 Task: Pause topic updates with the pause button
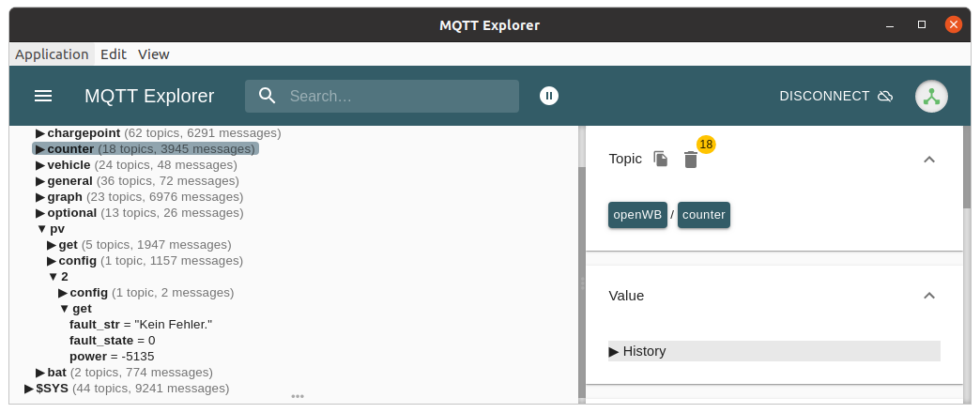(x=549, y=96)
